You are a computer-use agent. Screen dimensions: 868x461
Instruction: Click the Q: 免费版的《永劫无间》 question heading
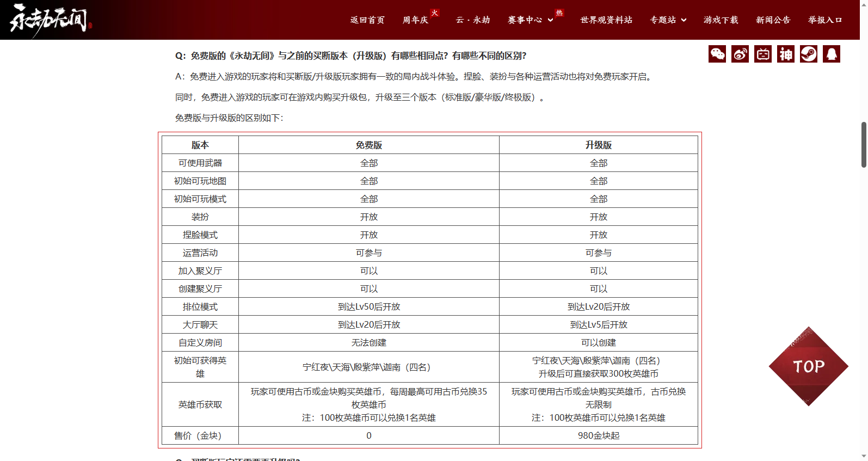(x=350, y=56)
